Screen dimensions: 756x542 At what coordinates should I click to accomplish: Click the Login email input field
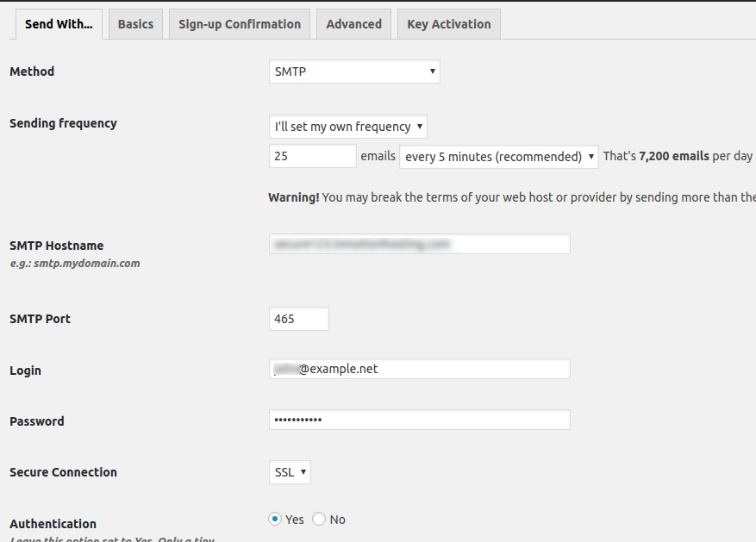pos(419,369)
